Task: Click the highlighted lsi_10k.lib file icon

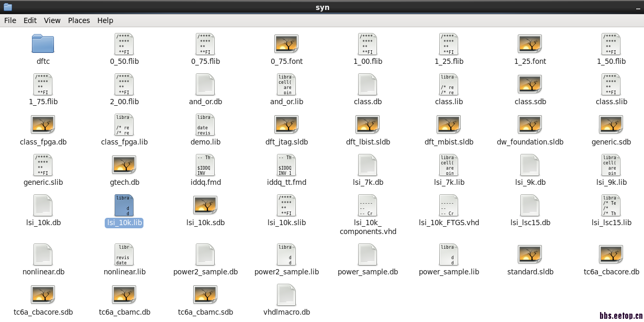Action: [x=124, y=205]
